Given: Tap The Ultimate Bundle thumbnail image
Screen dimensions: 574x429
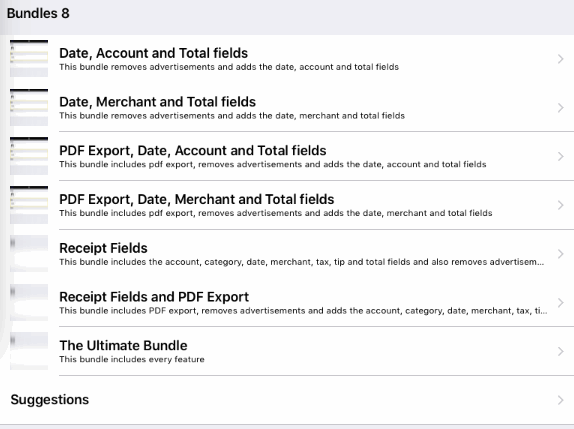Looking at the screenshot, I should click(x=29, y=351).
